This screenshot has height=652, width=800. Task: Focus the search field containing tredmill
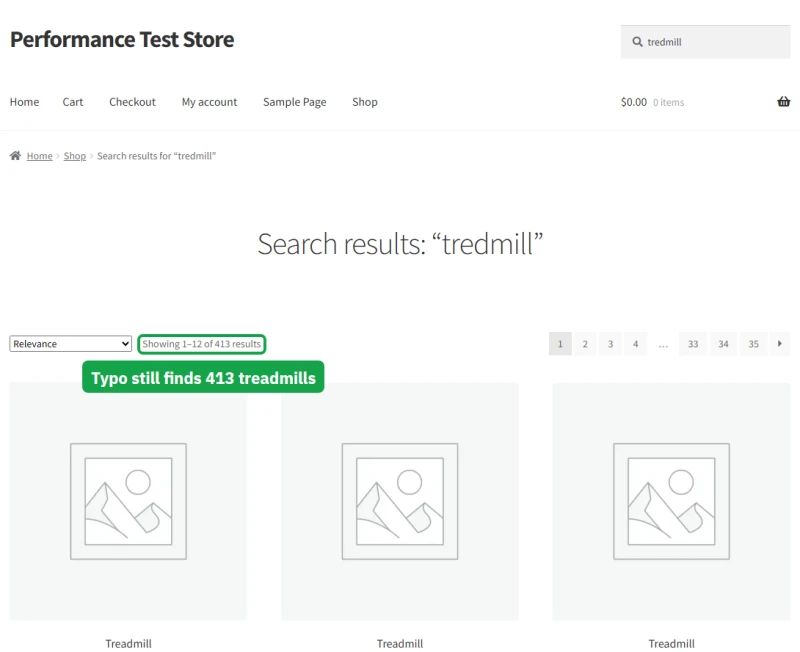[706, 42]
